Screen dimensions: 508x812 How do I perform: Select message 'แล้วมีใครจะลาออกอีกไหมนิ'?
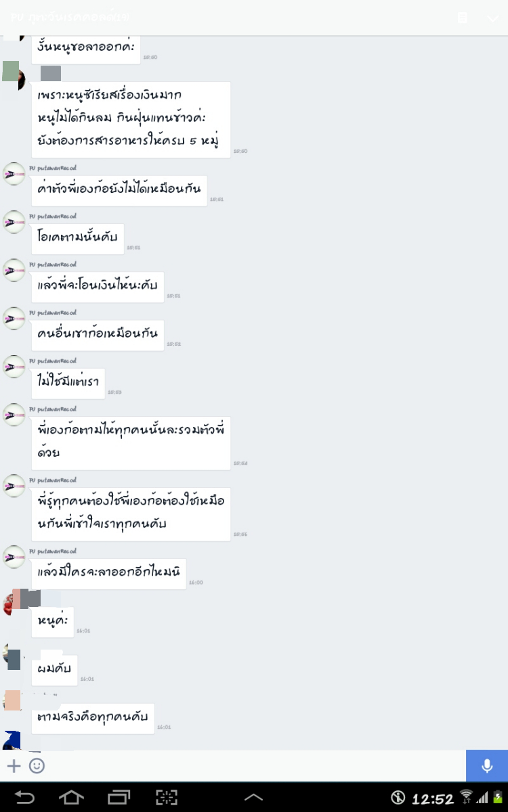click(x=109, y=572)
